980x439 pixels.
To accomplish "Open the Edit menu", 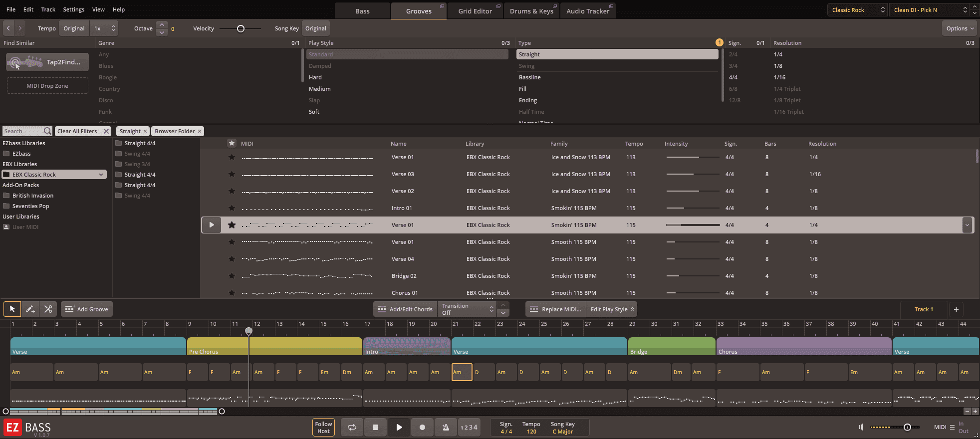I will click(x=28, y=9).
